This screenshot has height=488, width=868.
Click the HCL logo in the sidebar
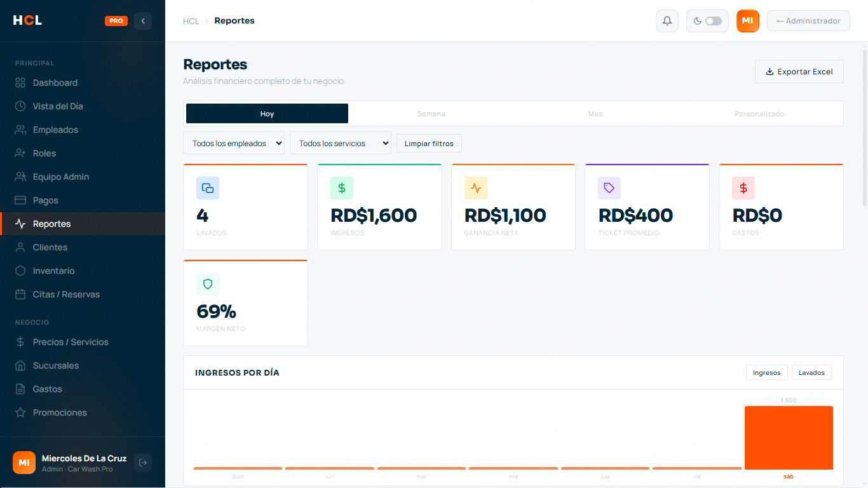pos(27,20)
